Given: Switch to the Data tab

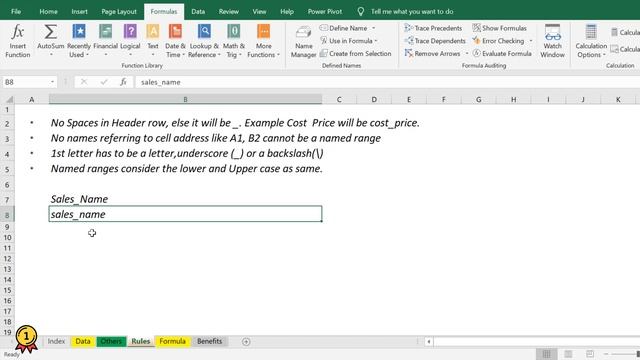Looking at the screenshot, I should pyautogui.click(x=198, y=11).
